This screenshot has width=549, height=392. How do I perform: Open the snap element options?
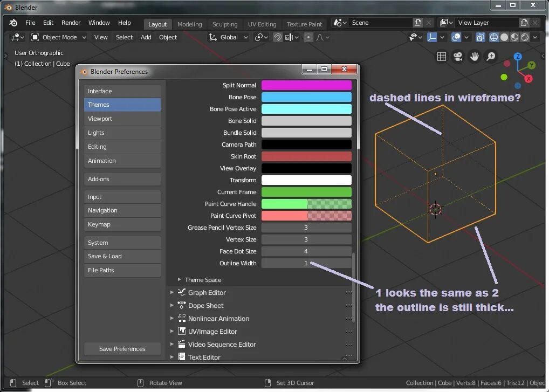point(292,37)
